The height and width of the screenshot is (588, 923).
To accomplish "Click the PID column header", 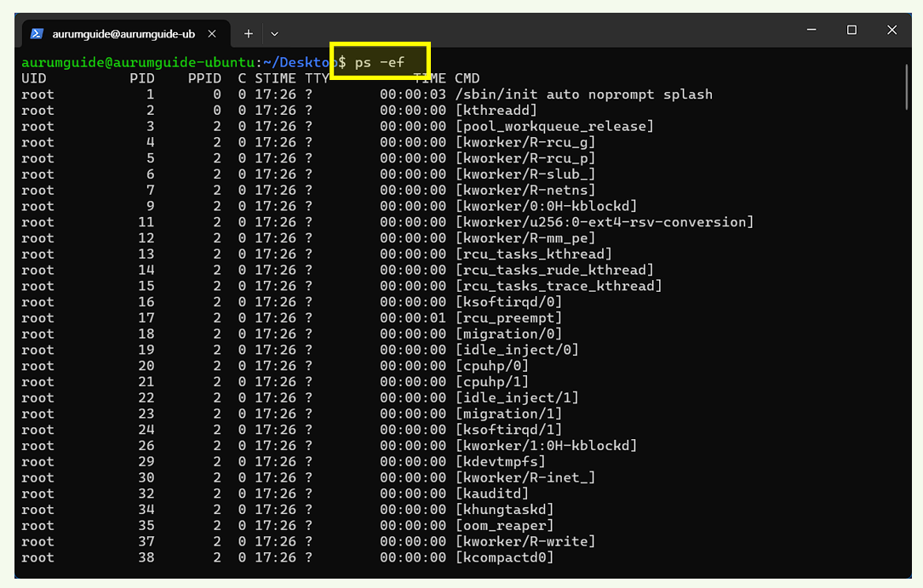I will coord(142,78).
